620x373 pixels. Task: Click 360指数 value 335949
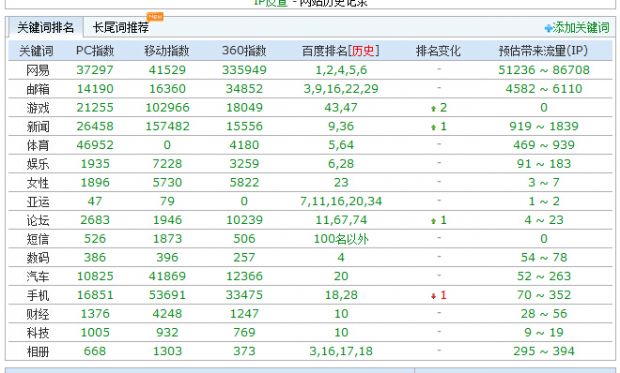[244, 70]
